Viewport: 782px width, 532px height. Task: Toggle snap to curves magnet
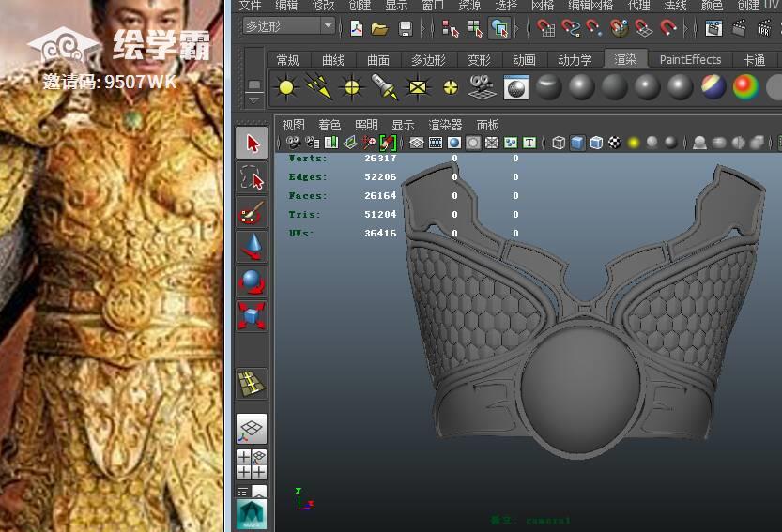click(571, 28)
